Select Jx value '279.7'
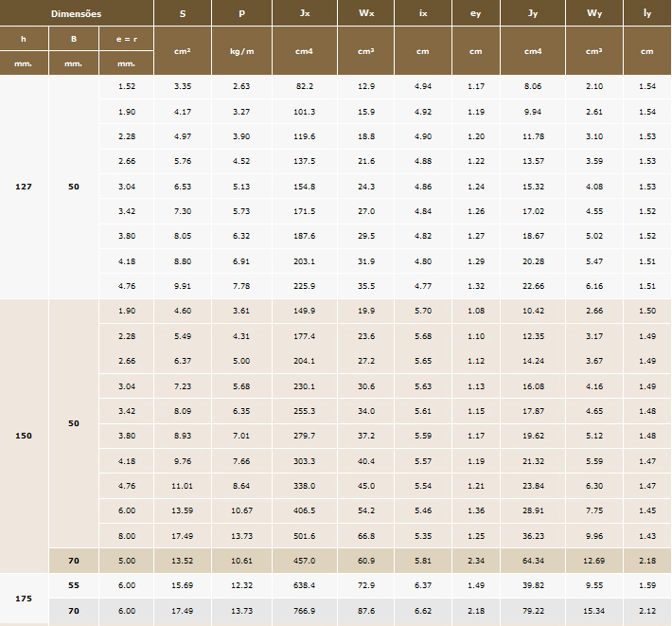672x626 pixels. coord(305,436)
